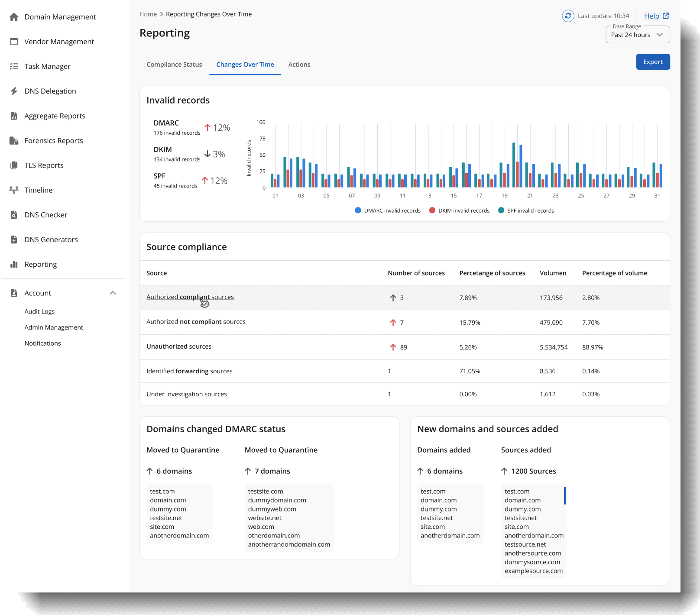Collapse the Account section chevron
Screen dimensions: 700x615
pyautogui.click(x=113, y=293)
